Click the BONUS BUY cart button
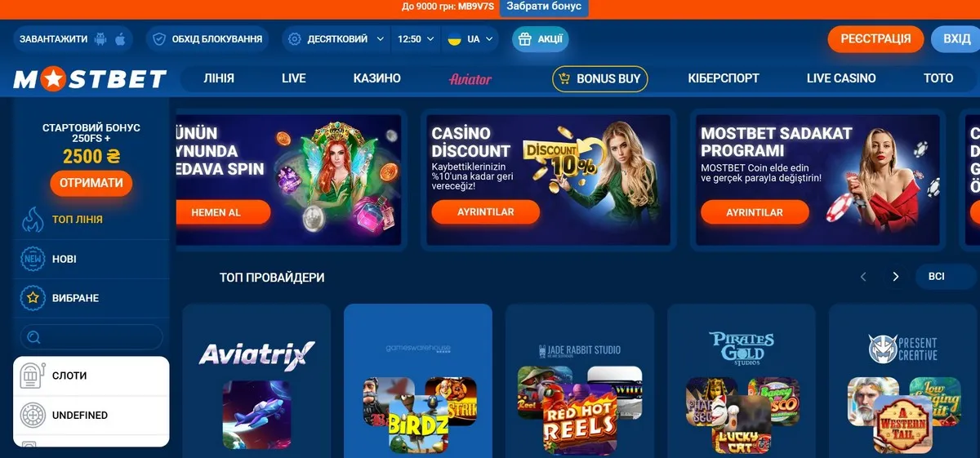Image resolution: width=980 pixels, height=458 pixels. pos(600,79)
